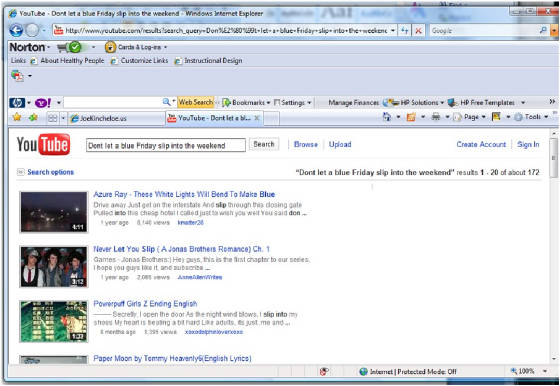Viewport: 560px width, 386px height.
Task: Open the Browse link on YouTube
Action: point(306,145)
